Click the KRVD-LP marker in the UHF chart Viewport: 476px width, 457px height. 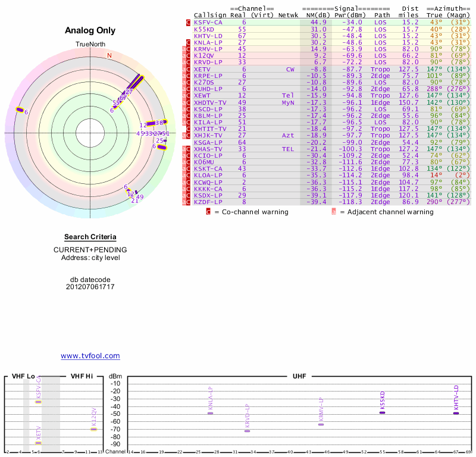tap(248, 431)
